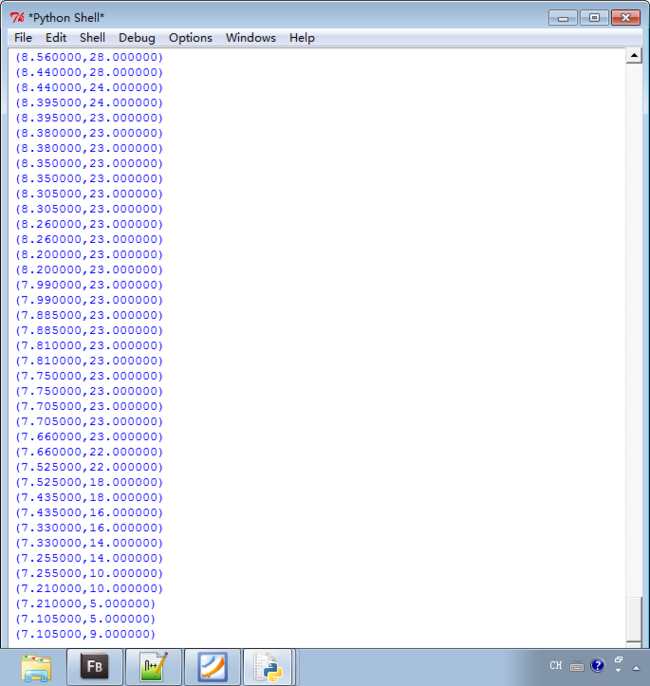Open the Help menu

tap(302, 38)
